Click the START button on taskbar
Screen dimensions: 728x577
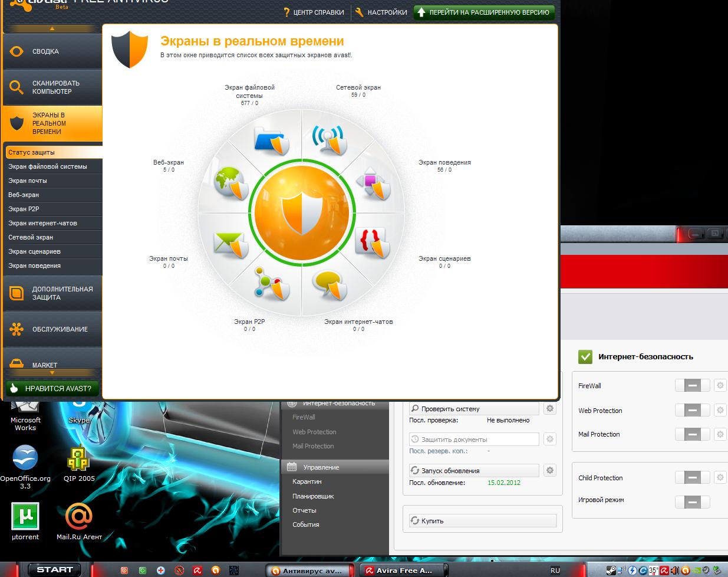point(54,569)
